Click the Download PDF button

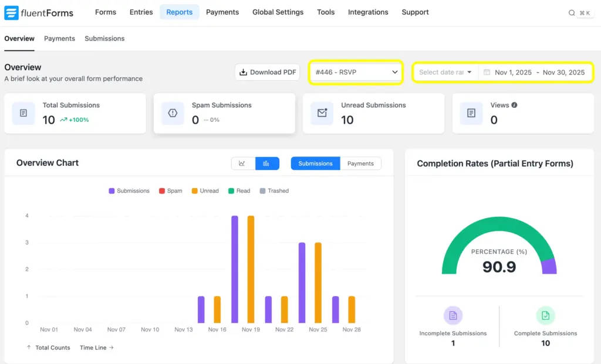click(x=267, y=72)
